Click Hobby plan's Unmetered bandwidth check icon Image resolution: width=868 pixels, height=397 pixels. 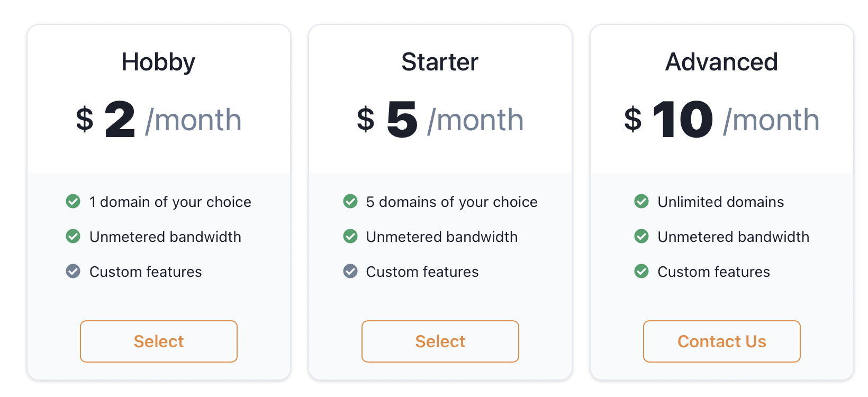(x=73, y=237)
